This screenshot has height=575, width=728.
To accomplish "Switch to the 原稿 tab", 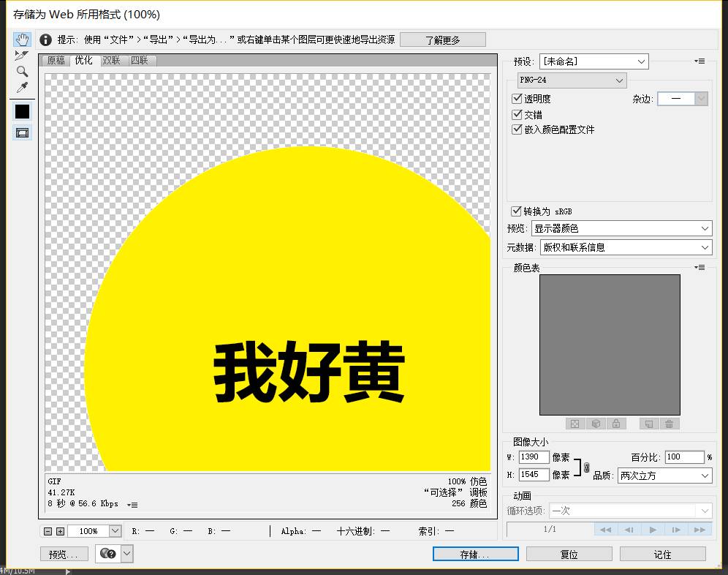I will (56, 61).
